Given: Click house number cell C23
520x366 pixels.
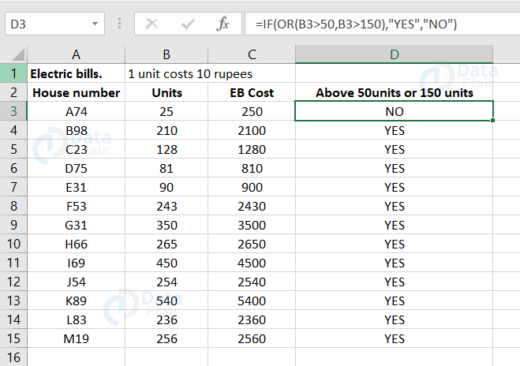Looking at the screenshot, I should pyautogui.click(x=76, y=149).
